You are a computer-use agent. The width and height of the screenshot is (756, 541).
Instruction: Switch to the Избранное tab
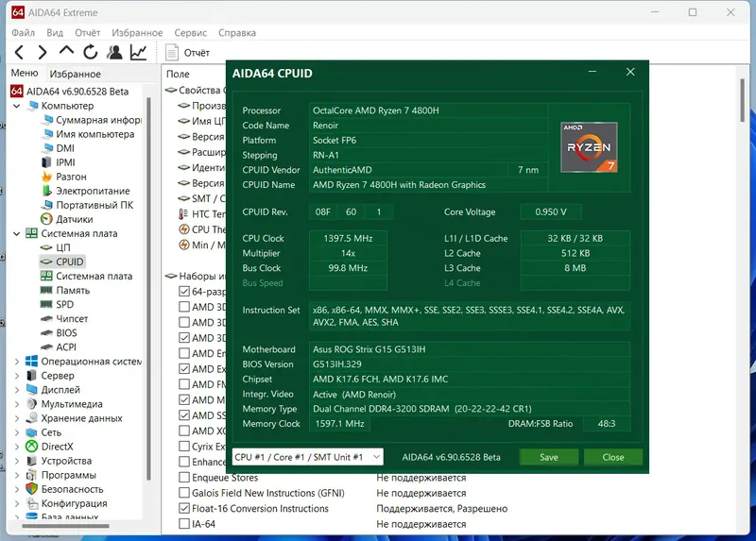point(76,74)
